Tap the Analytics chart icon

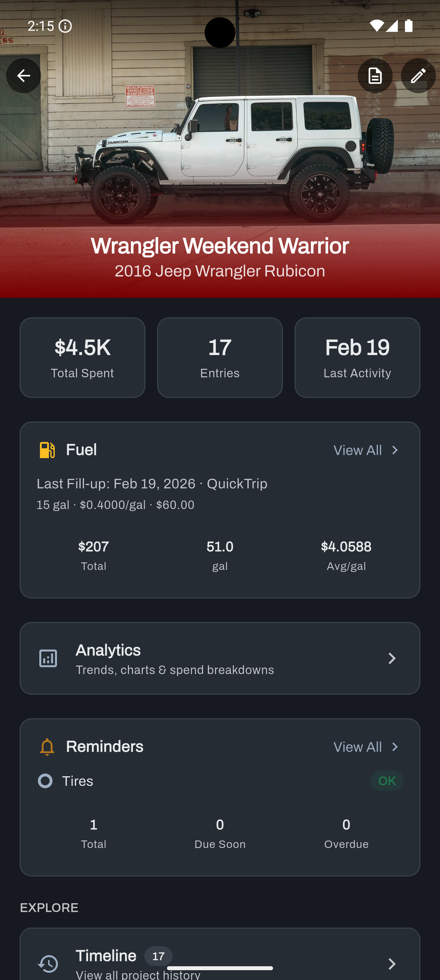pyautogui.click(x=48, y=658)
